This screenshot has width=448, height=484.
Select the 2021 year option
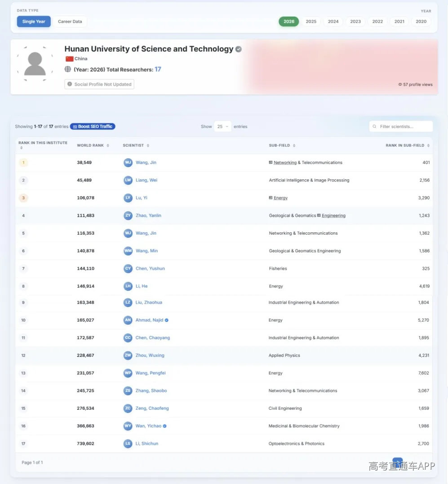(x=399, y=22)
